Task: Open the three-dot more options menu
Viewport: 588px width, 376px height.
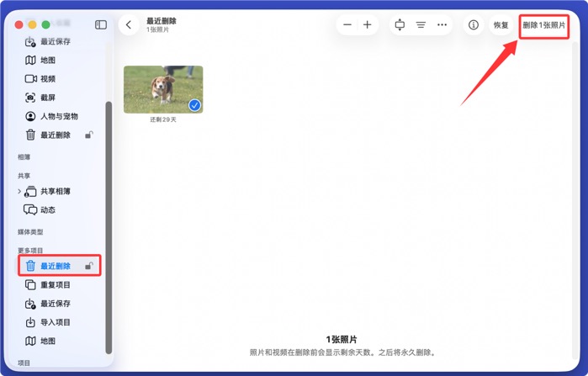Action: point(442,25)
